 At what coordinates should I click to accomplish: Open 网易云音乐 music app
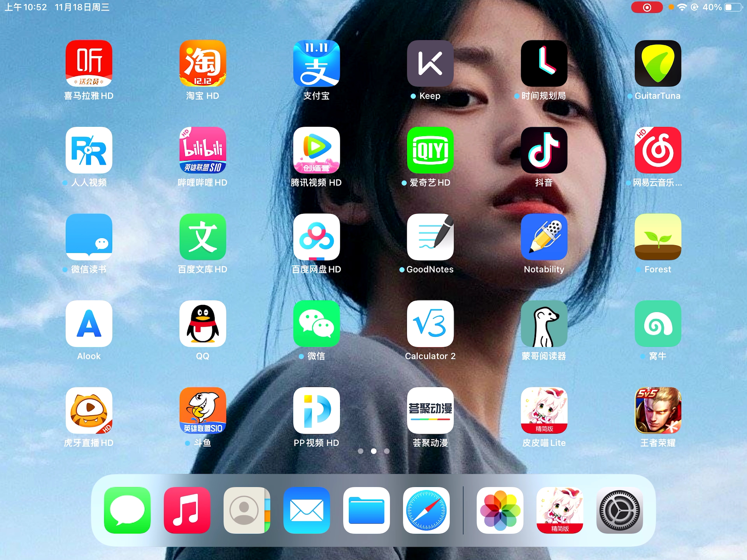(x=658, y=150)
